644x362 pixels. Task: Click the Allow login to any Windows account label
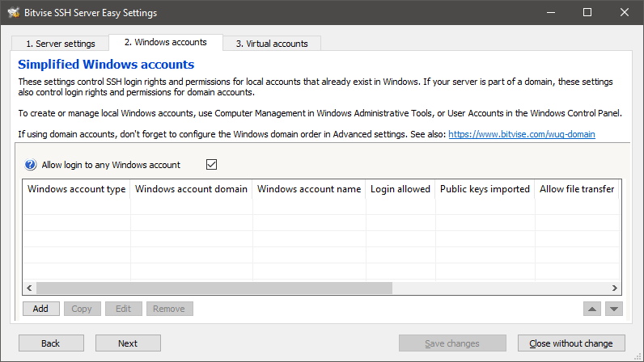(x=111, y=165)
